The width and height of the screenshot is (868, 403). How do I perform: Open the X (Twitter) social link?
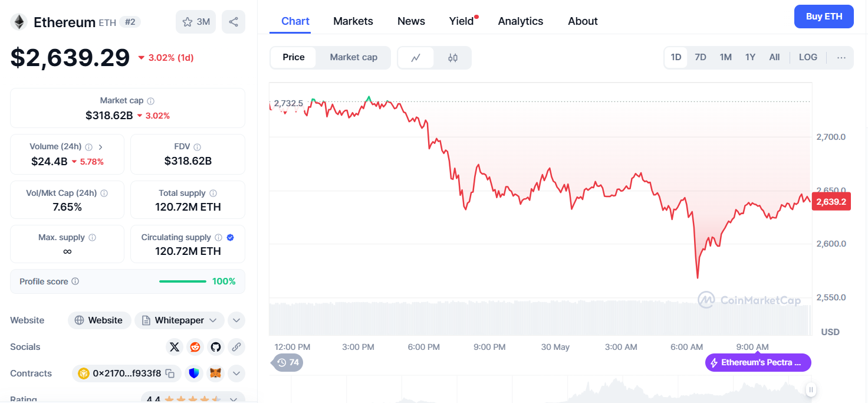(x=175, y=347)
